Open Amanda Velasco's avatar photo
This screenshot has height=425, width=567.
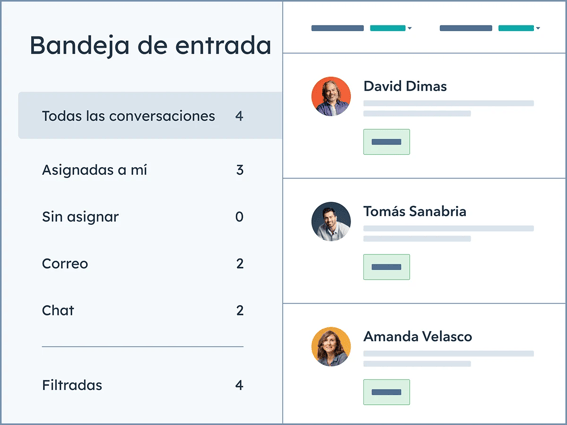tap(331, 347)
